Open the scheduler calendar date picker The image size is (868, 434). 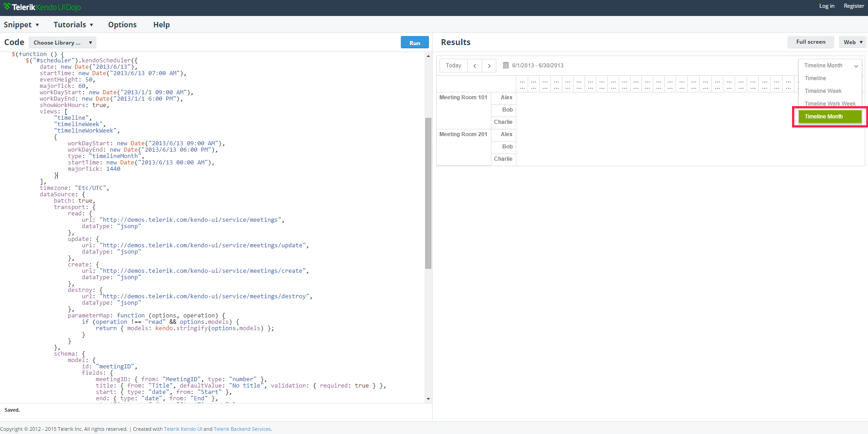pos(506,66)
